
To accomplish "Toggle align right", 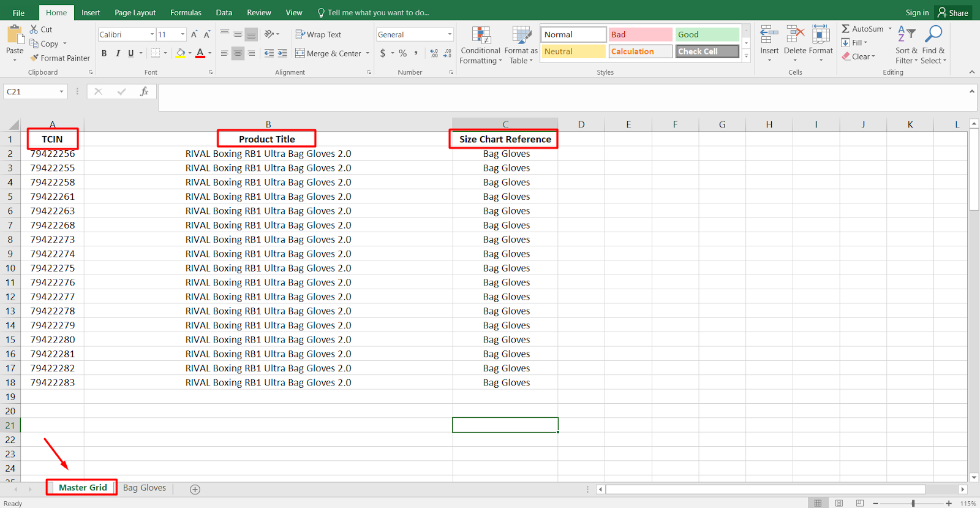I will pyautogui.click(x=251, y=53).
